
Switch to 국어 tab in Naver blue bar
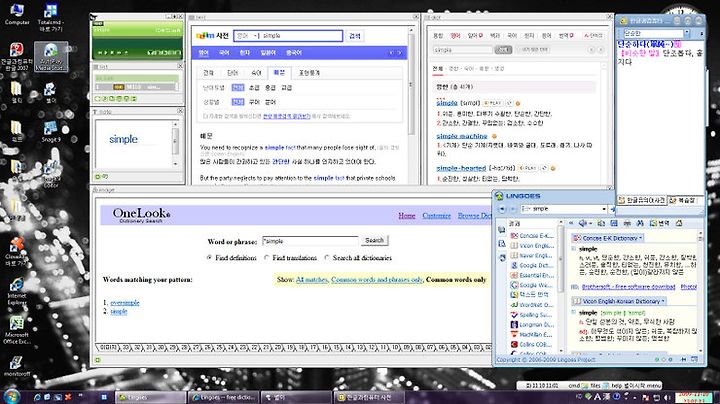[x=224, y=53]
